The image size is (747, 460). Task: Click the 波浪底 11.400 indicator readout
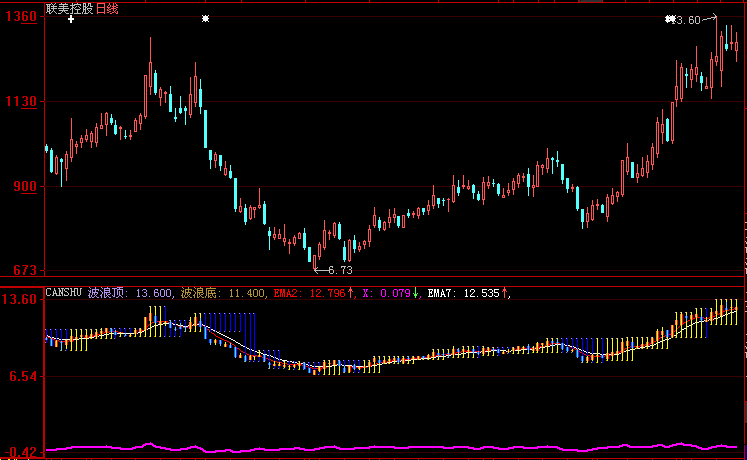pyautogui.click(x=223, y=293)
